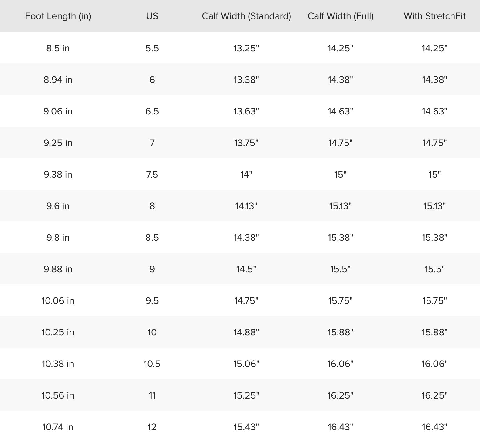480x448 pixels.
Task: Click the 8.5 in foot length cell
Action: pyautogui.click(x=58, y=48)
